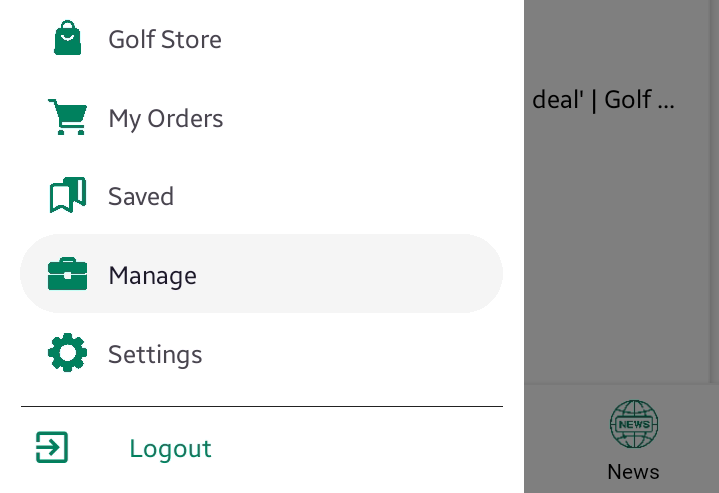Switch to the News tab label
This screenshot has height=493, width=719.
[x=633, y=471]
